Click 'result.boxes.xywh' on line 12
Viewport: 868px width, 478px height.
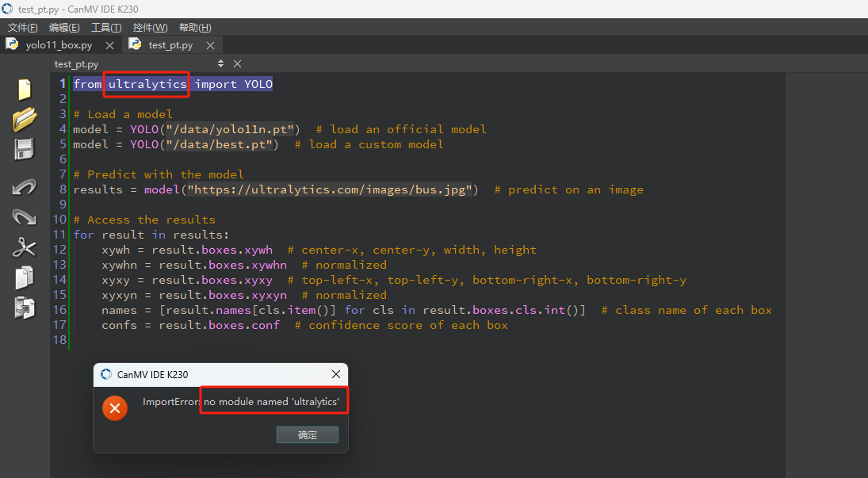tap(212, 250)
